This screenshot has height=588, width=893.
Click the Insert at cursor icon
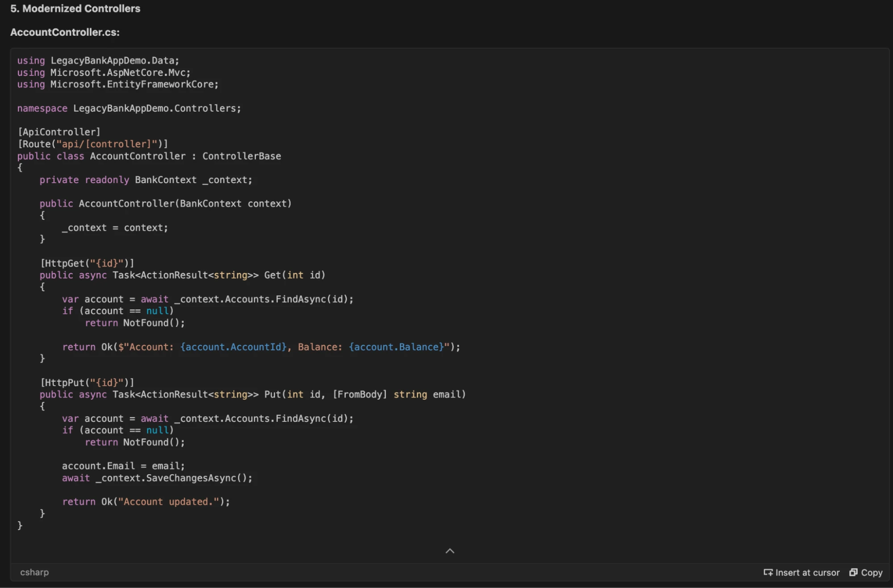(768, 572)
